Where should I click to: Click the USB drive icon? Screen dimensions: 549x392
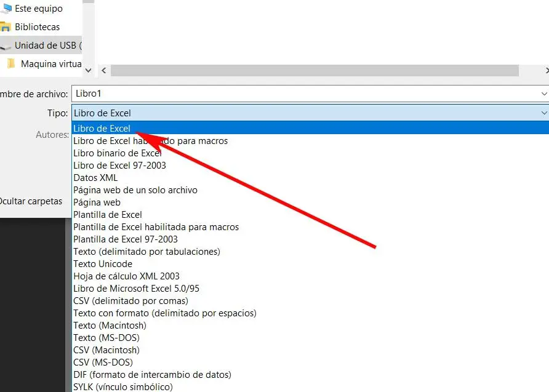pos(6,46)
